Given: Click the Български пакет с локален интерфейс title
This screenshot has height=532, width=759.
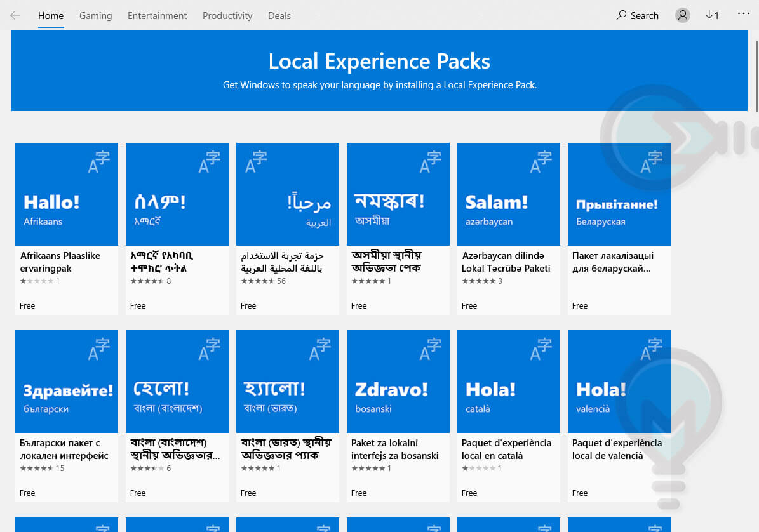Looking at the screenshot, I should [x=64, y=449].
